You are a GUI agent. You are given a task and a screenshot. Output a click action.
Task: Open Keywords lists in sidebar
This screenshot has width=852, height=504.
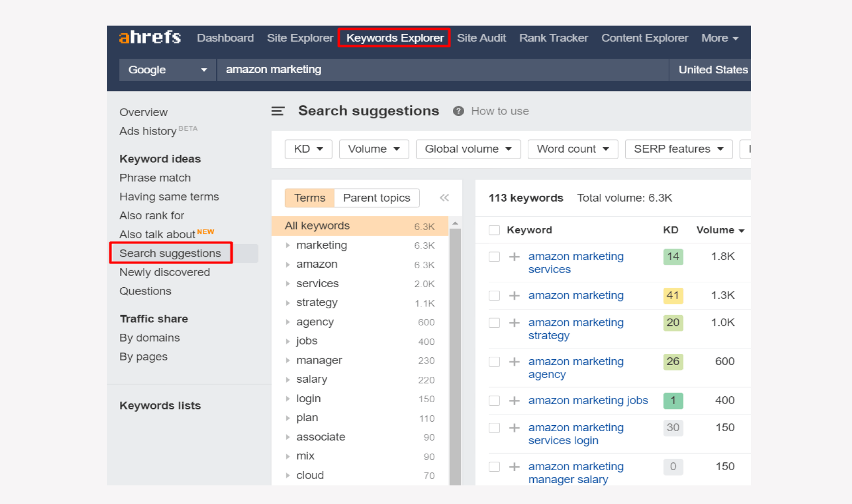pos(160,406)
